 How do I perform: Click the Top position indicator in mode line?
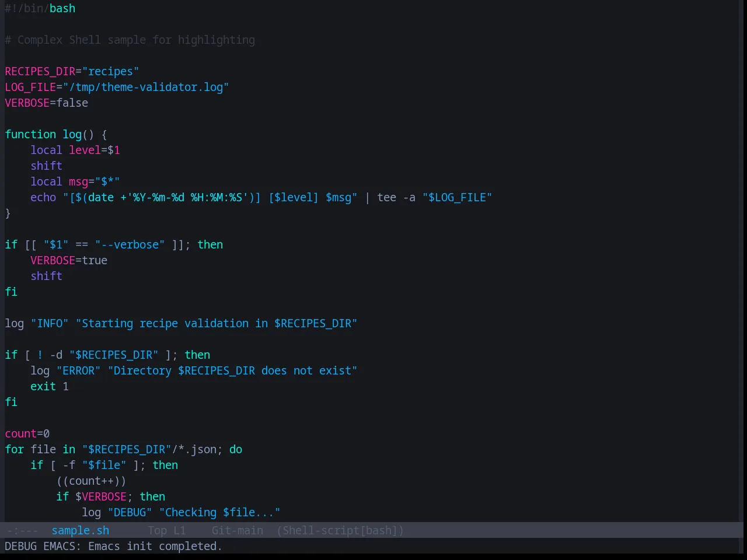click(x=157, y=530)
